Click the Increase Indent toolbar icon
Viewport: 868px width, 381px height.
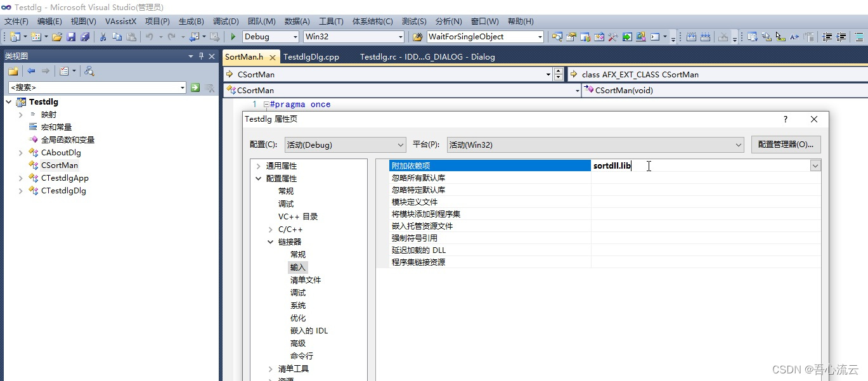(842, 37)
